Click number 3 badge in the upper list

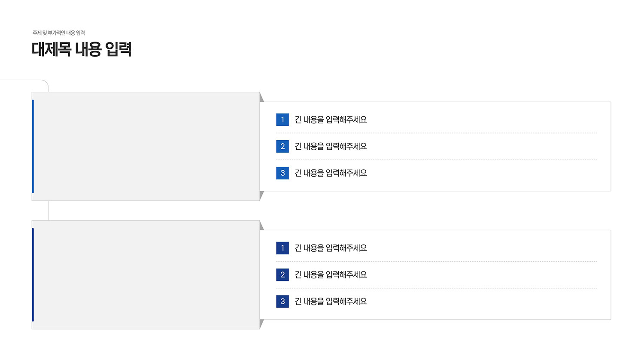coord(283,173)
